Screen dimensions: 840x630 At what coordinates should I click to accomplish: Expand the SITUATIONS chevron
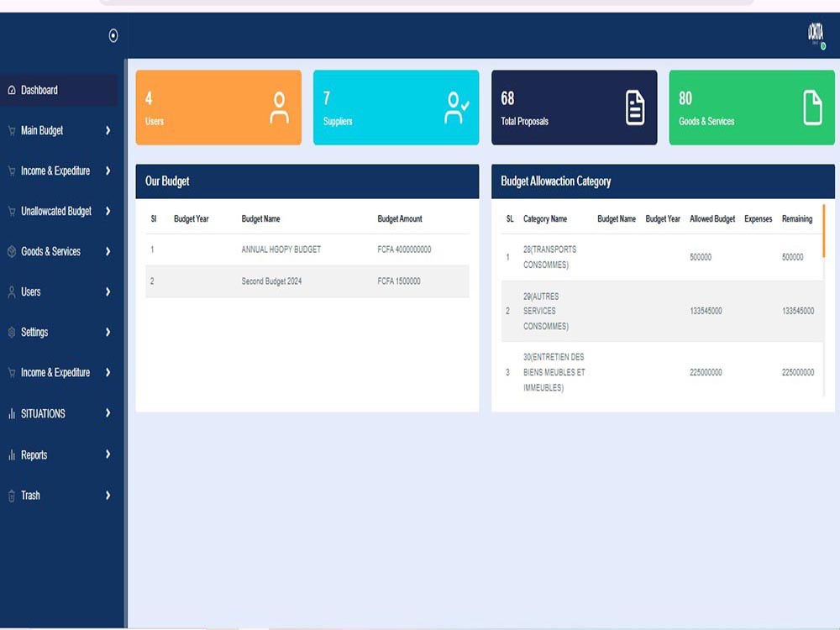coord(108,413)
